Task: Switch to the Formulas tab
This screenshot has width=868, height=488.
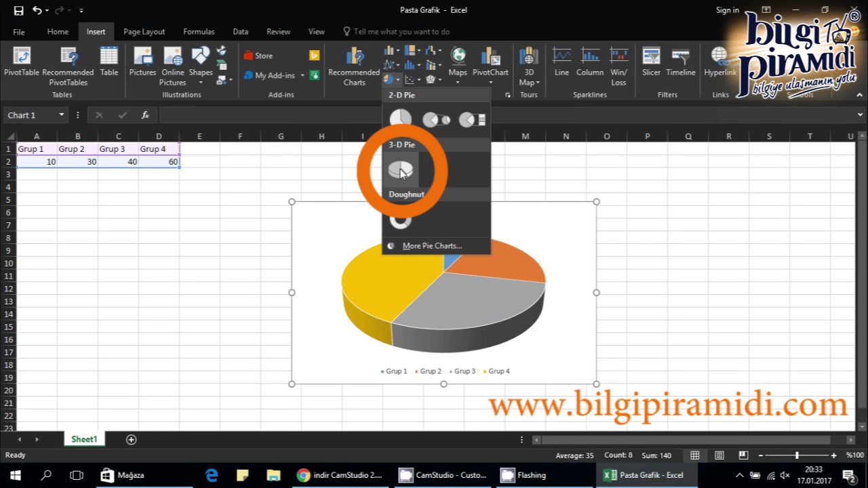Action: click(x=199, y=32)
